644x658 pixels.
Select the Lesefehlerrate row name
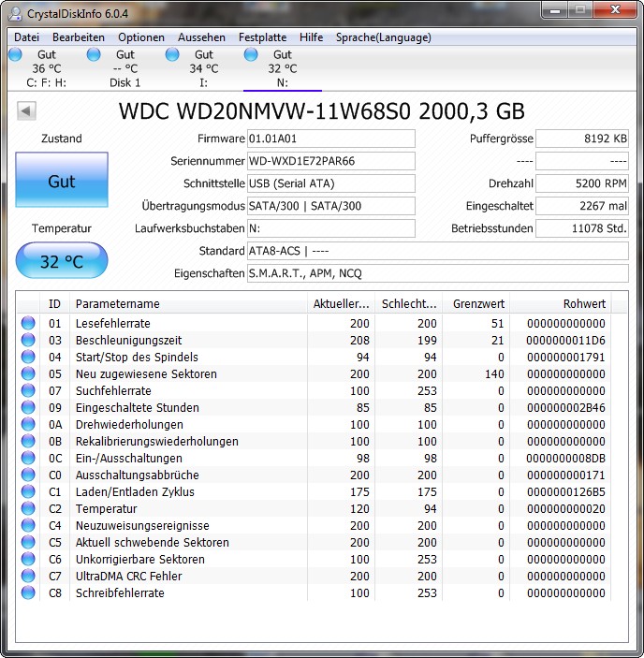pyautogui.click(x=113, y=323)
